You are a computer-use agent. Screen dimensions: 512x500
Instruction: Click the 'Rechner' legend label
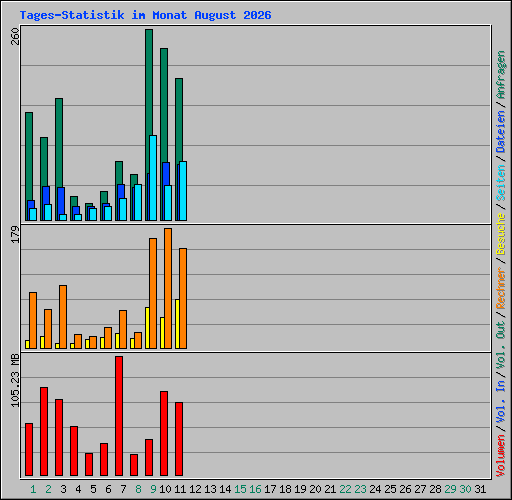[501, 288]
